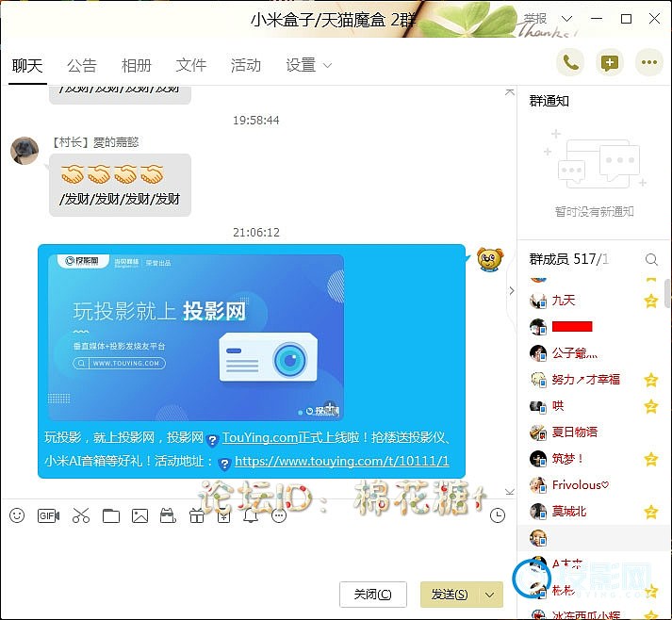The width and height of the screenshot is (672, 620).
Task: Click avatar next to Frivolous♡
Action: point(538,485)
